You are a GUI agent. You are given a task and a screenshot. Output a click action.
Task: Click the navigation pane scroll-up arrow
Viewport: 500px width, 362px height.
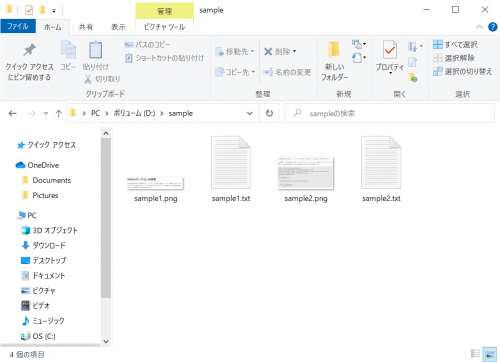point(106,133)
